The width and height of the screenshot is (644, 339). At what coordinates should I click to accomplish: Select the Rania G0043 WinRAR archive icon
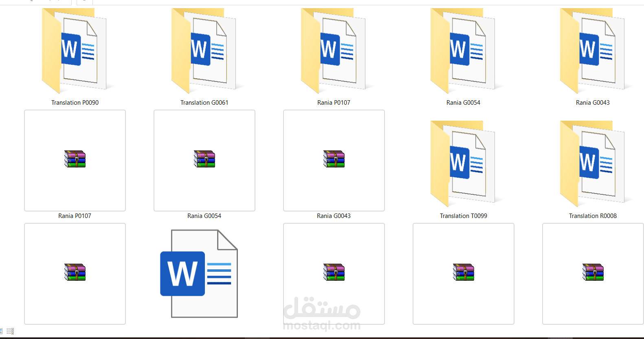click(334, 159)
